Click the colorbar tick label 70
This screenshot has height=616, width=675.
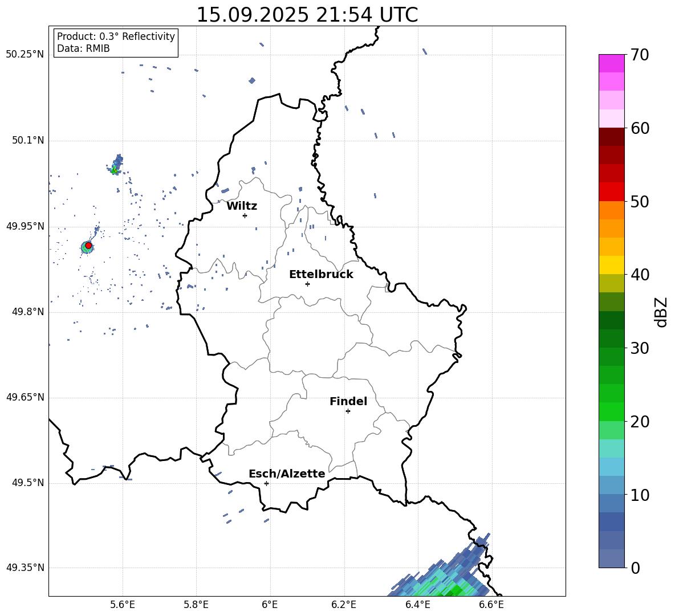[x=640, y=55]
